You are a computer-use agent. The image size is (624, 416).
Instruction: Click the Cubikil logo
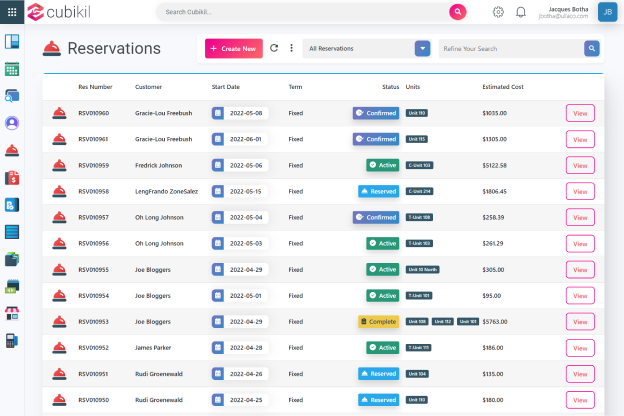coord(59,12)
